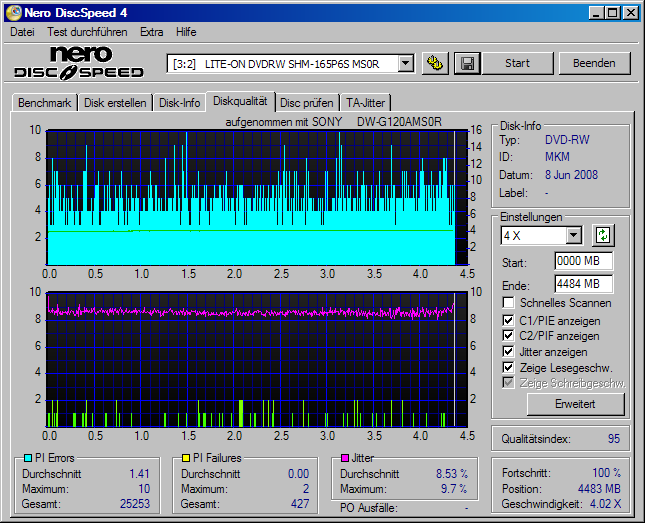Viewport: 645px width, 523px height.
Task: Click the Beenden button
Action: (594, 63)
